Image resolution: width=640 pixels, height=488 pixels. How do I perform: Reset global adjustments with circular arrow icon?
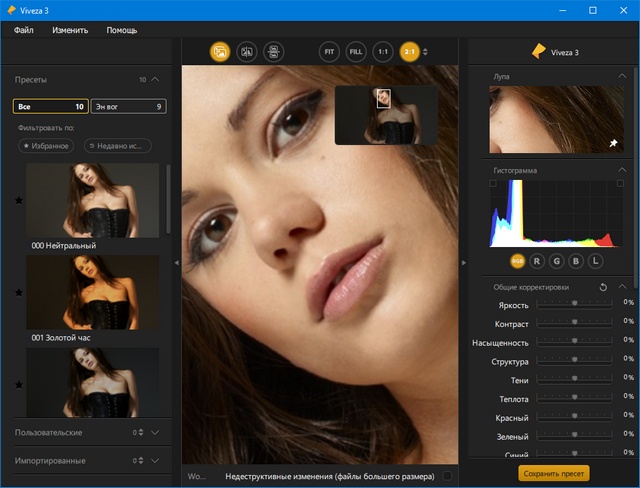(603, 287)
